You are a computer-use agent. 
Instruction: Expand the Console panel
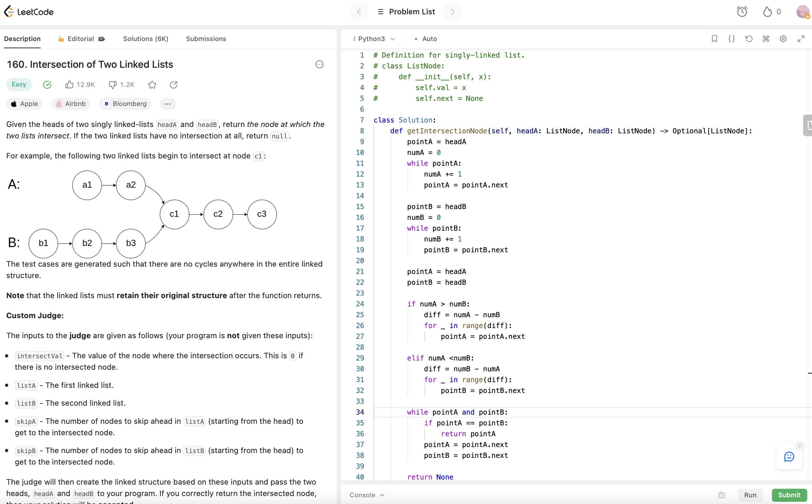pos(367,495)
